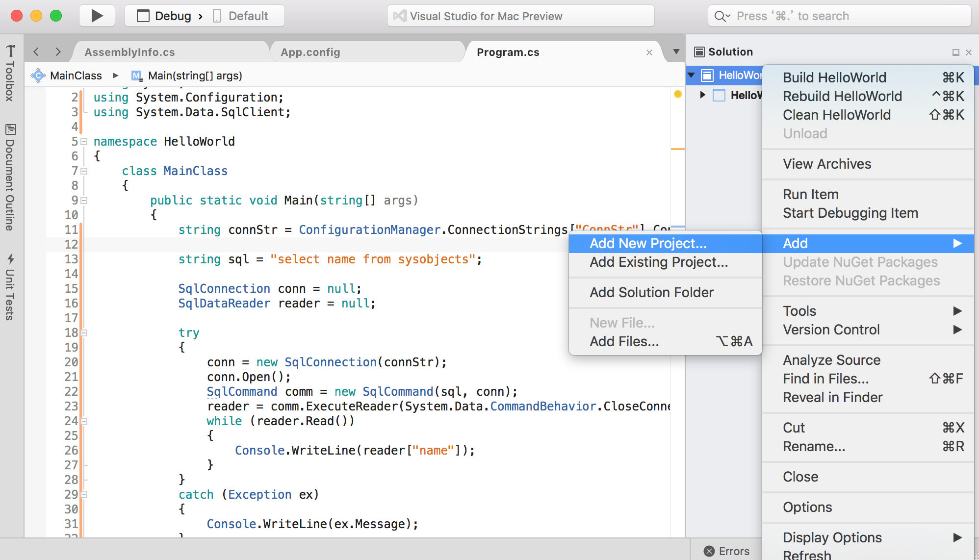Choose Add Solution Folder
The height and width of the screenshot is (560, 979).
tap(666, 293)
